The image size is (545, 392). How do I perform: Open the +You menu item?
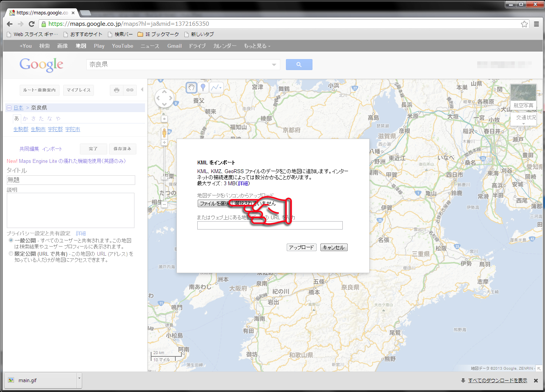coord(26,46)
